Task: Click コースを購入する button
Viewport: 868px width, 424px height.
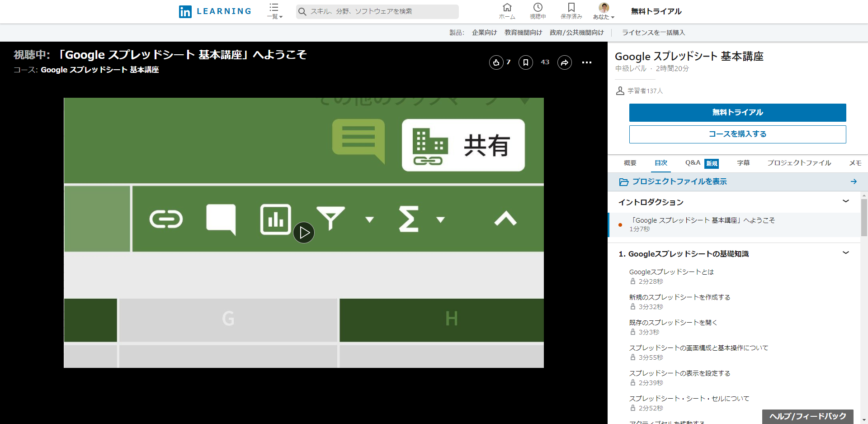Action: (737, 134)
